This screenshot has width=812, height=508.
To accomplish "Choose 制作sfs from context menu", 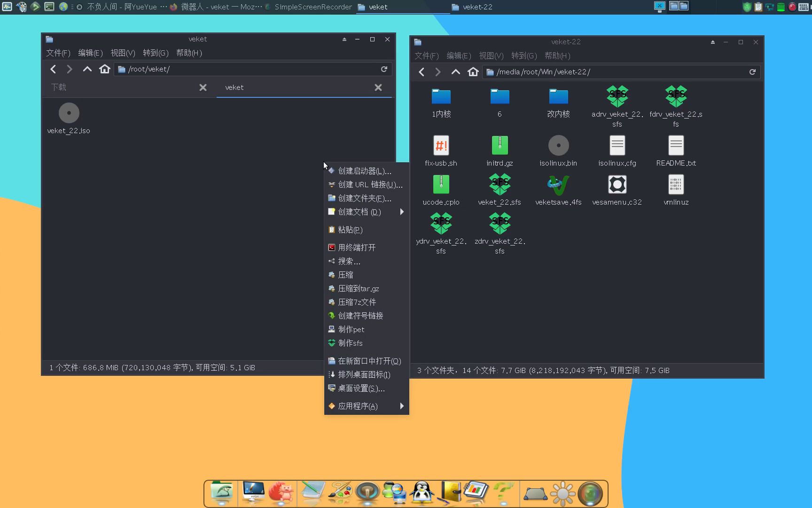I will coord(367,343).
